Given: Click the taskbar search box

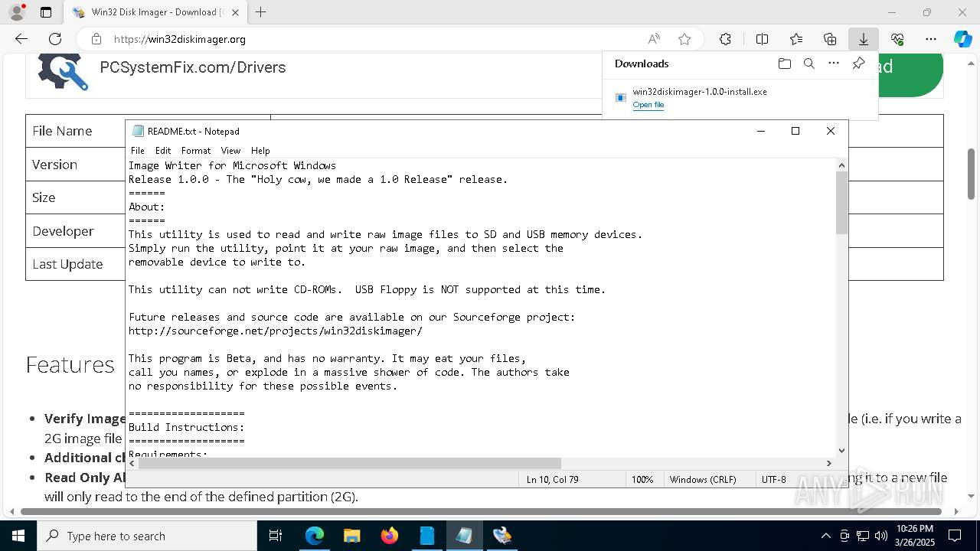Looking at the screenshot, I should click(x=147, y=536).
